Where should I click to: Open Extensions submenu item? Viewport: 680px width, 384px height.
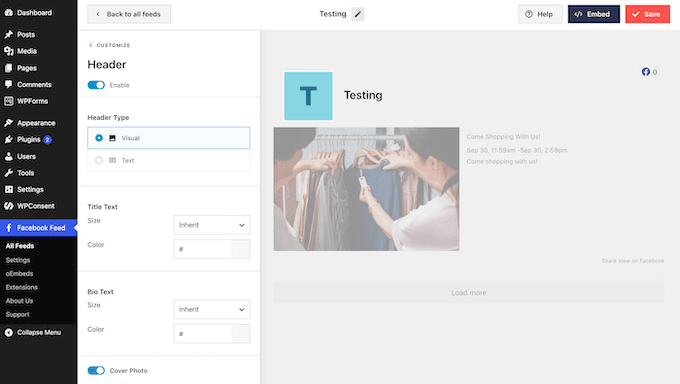point(22,287)
